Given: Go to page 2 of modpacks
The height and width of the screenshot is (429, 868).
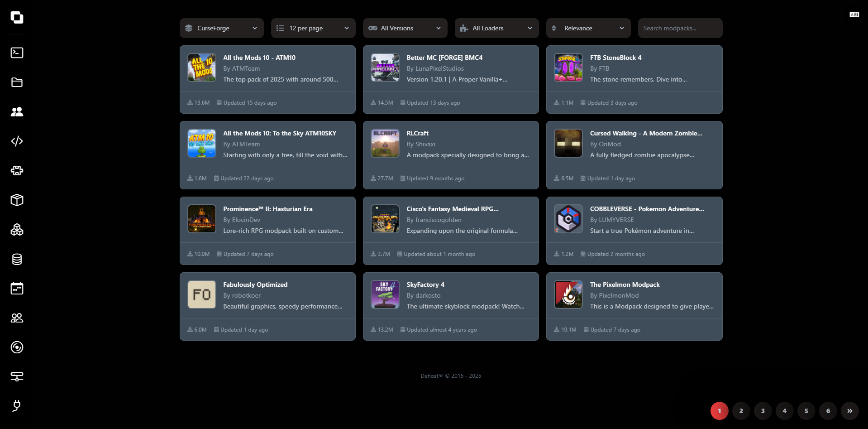Looking at the screenshot, I should pyautogui.click(x=741, y=411).
